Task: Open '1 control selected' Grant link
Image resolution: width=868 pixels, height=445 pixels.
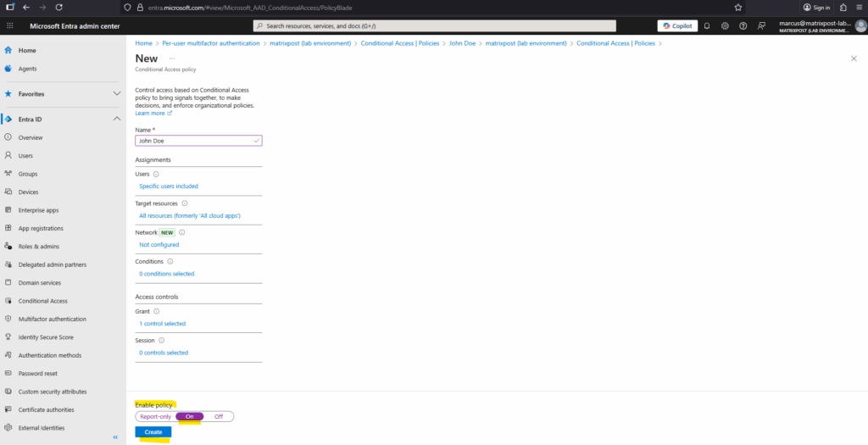Action: [x=162, y=324]
